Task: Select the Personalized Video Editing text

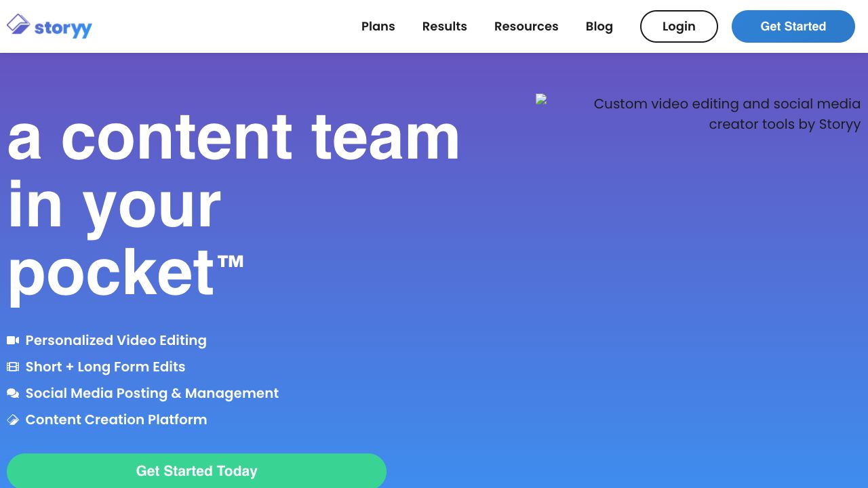Action: click(x=116, y=340)
